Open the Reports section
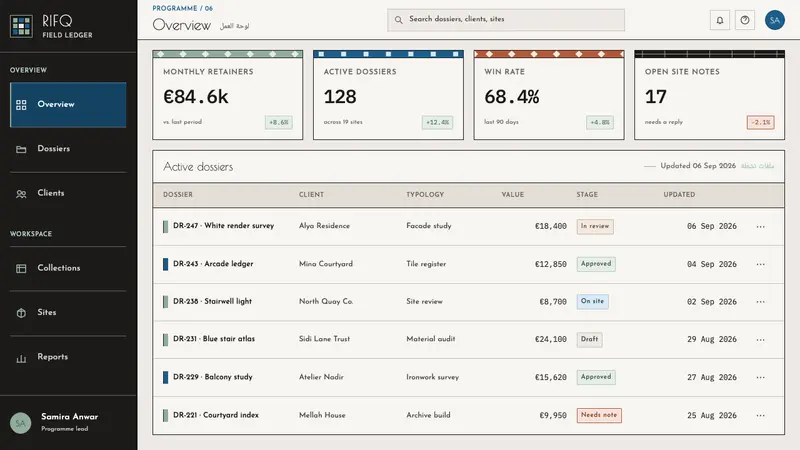This screenshot has width=800, height=450. pos(68,357)
